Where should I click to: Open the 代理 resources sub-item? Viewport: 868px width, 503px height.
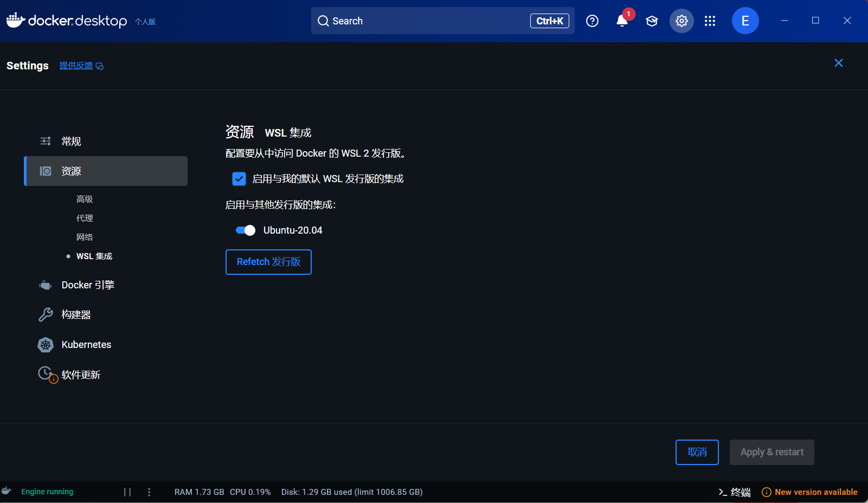(x=85, y=218)
